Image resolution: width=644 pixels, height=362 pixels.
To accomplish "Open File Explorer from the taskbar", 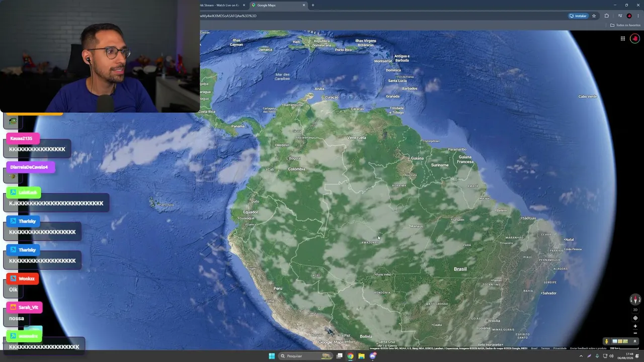I will (361, 356).
